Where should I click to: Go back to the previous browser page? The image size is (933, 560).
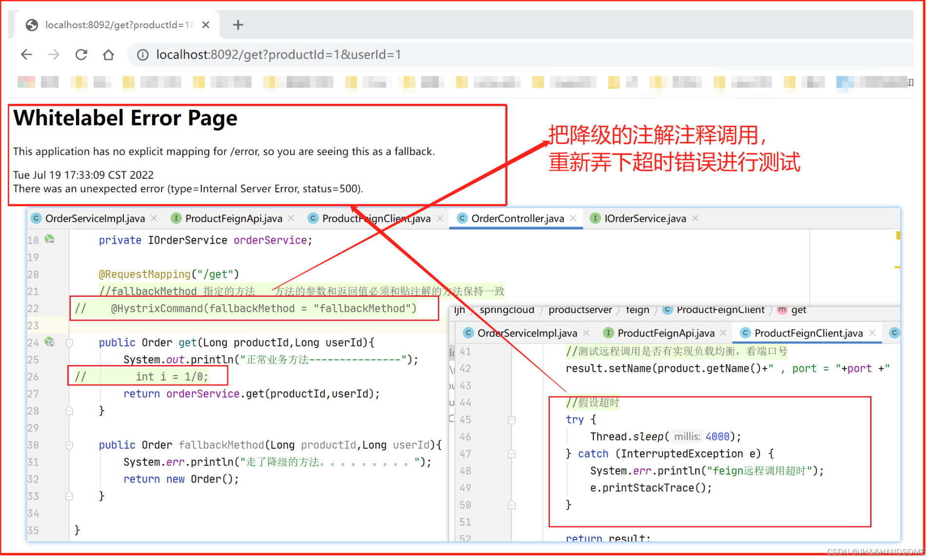click(27, 55)
